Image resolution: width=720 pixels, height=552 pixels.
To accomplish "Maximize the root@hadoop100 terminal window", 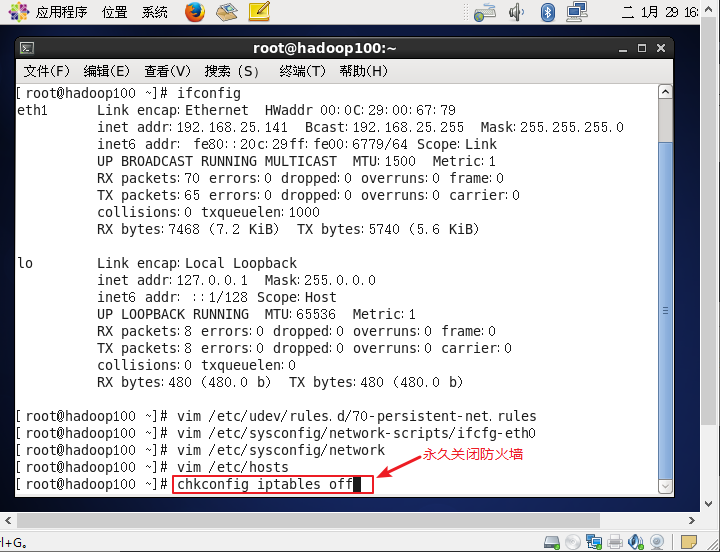I will point(642,48).
